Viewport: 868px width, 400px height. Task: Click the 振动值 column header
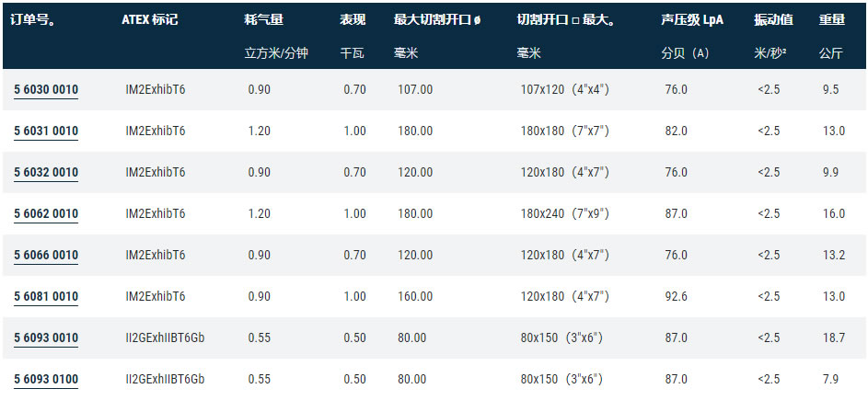pyautogui.click(x=773, y=19)
